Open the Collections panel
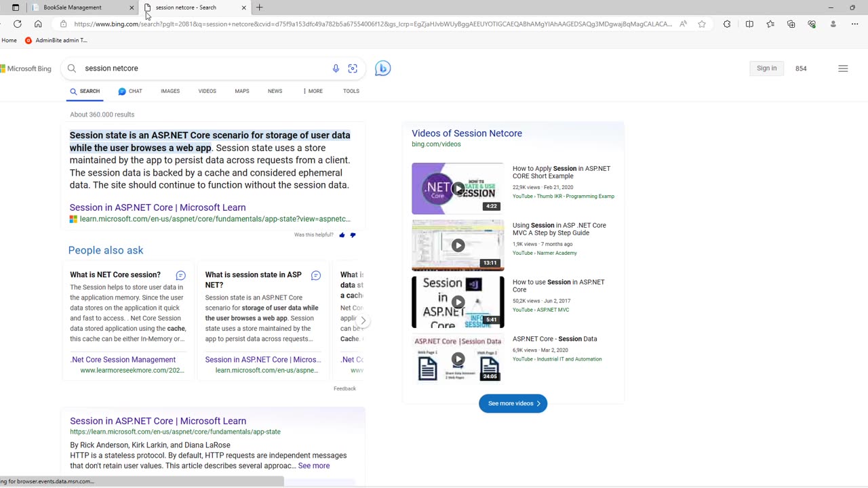The width and height of the screenshot is (868, 488). pos(791,24)
